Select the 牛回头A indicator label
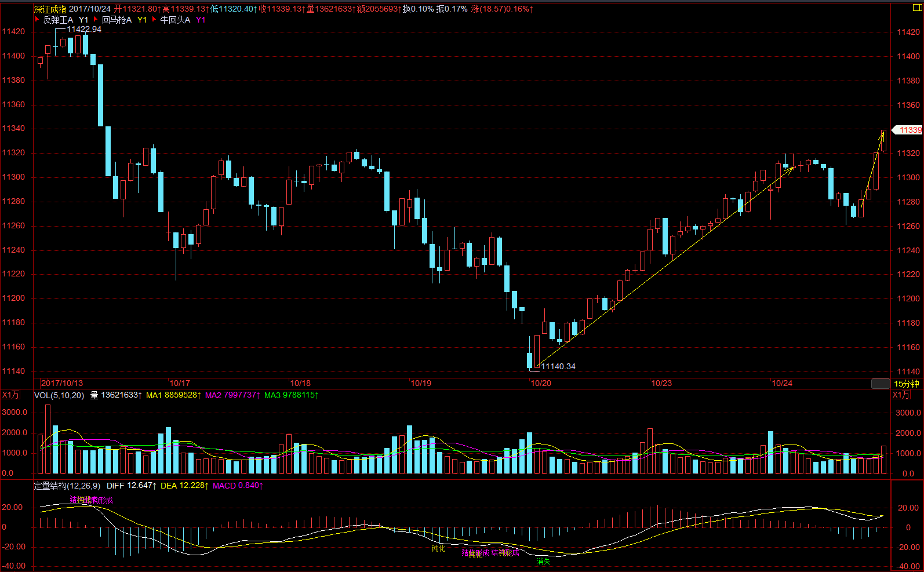 (x=175, y=20)
